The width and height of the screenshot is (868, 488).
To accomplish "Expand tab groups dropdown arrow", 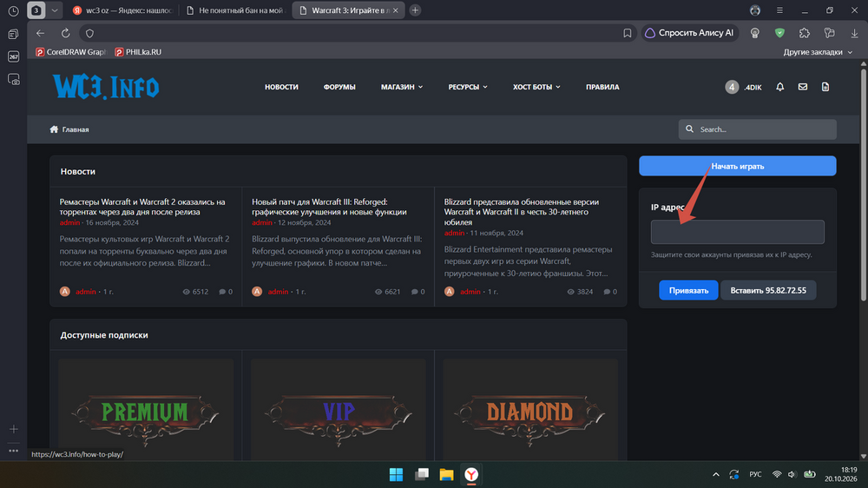I will [x=54, y=10].
